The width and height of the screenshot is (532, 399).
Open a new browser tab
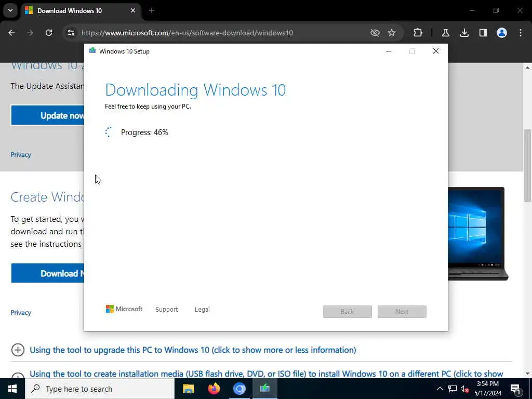click(152, 11)
